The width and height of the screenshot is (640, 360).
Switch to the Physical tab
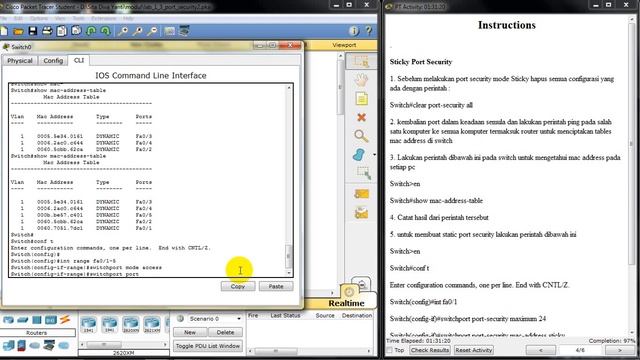[x=20, y=60]
